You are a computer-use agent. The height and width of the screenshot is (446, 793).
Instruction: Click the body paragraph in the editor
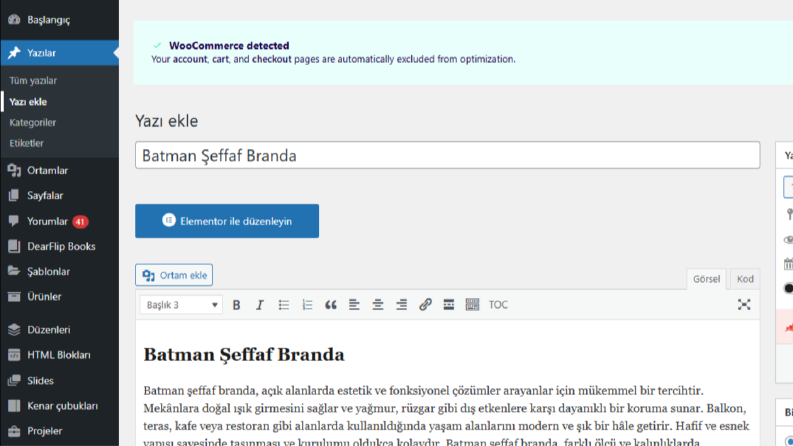448,416
